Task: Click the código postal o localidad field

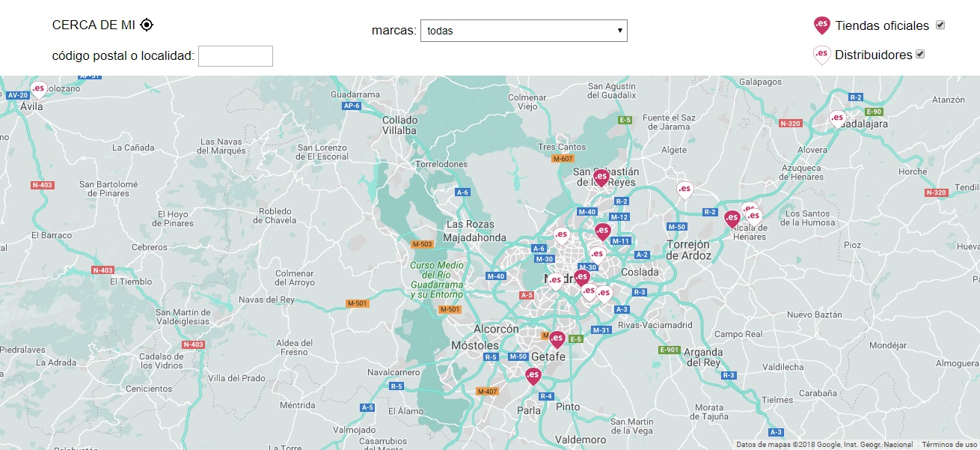Action: click(236, 55)
